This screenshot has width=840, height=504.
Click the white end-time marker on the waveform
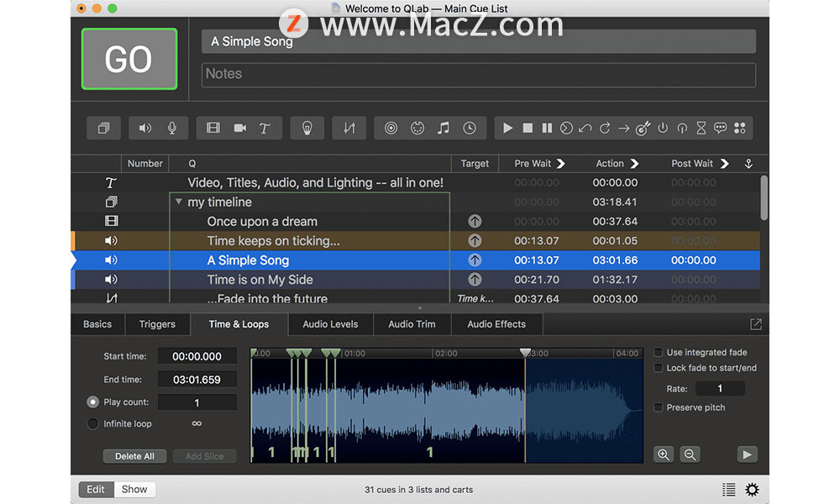[525, 353]
